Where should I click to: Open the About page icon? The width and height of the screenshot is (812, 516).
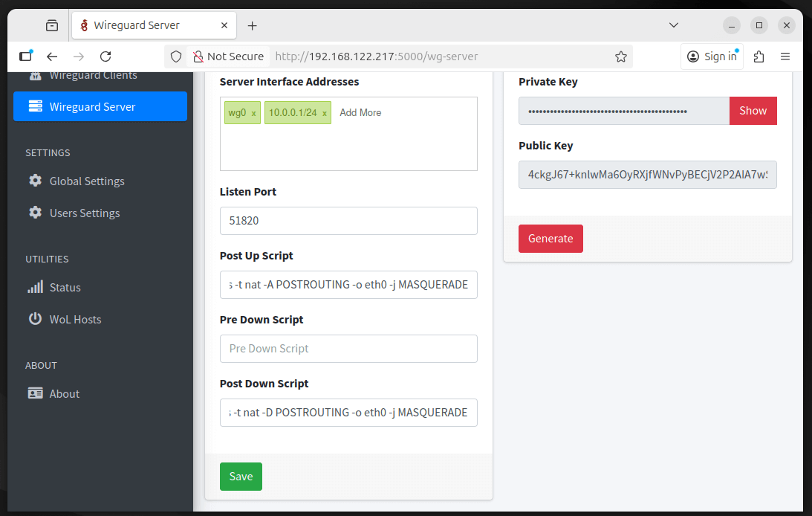pos(35,393)
